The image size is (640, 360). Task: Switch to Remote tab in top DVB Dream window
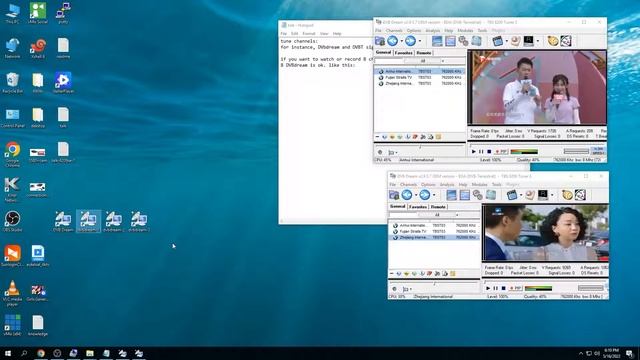click(x=424, y=53)
